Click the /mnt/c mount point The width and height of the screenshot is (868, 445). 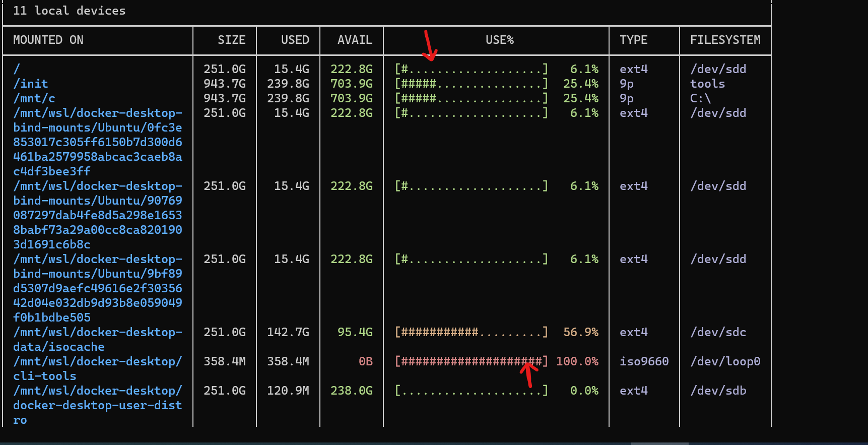click(x=34, y=98)
